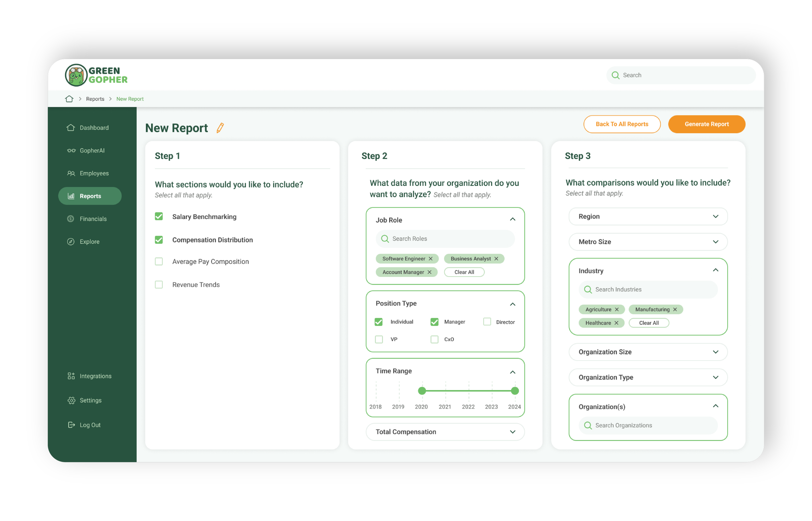This screenshot has height=521, width=812.
Task: Uncheck Salary Benchmarking section
Action: [x=159, y=216]
